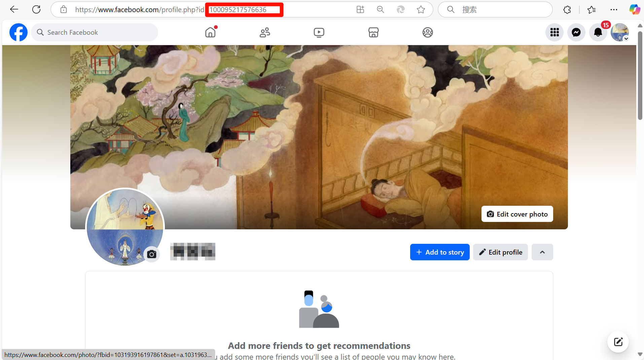Open the Marketplace tab
The image size is (644, 360).
[x=373, y=32]
